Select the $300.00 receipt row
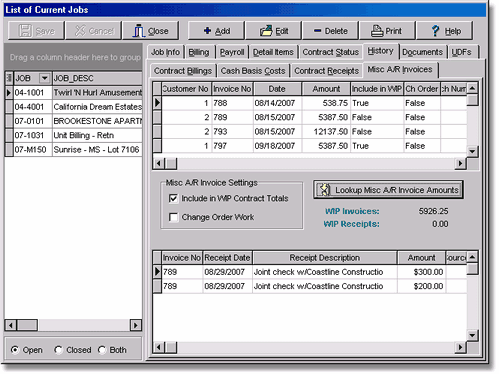Viewport: 499px width, 374px height. [x=310, y=272]
